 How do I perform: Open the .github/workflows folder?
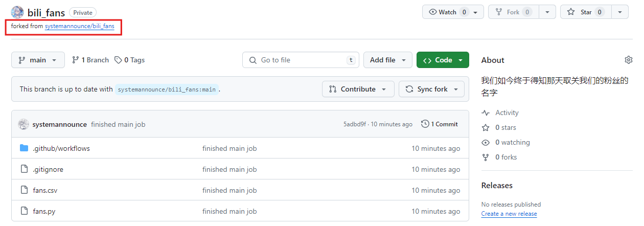point(61,148)
